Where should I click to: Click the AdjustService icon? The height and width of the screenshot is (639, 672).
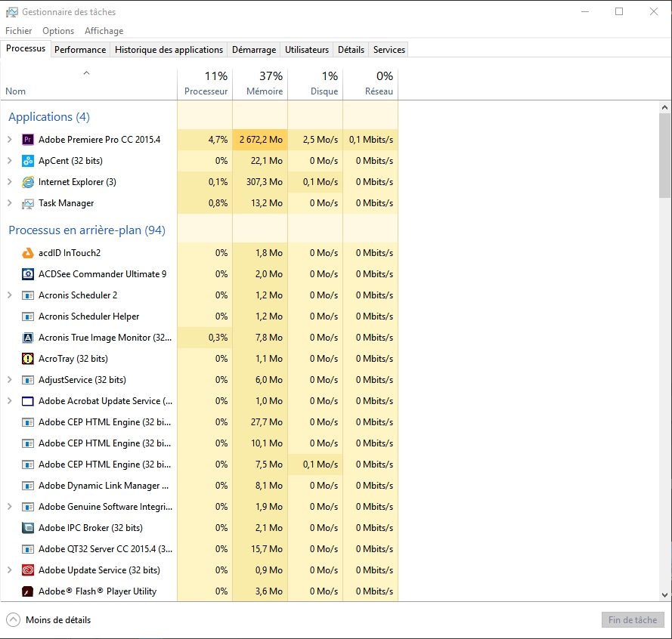coord(28,380)
